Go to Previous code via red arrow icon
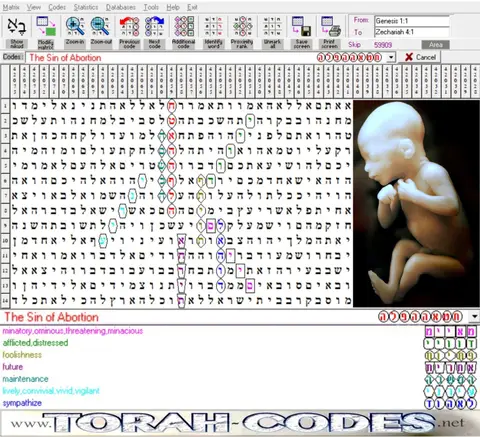Image resolution: width=480 pixels, height=437 pixels. tap(129, 27)
